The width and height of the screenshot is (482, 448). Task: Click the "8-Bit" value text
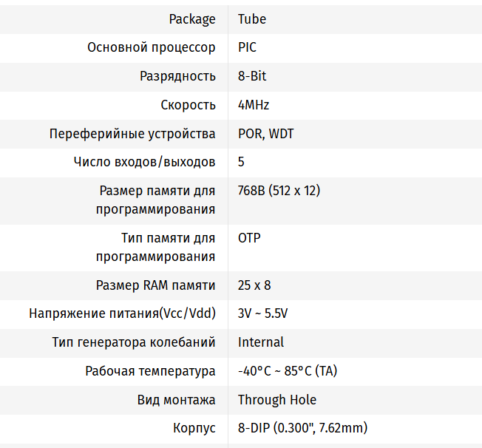click(x=252, y=76)
